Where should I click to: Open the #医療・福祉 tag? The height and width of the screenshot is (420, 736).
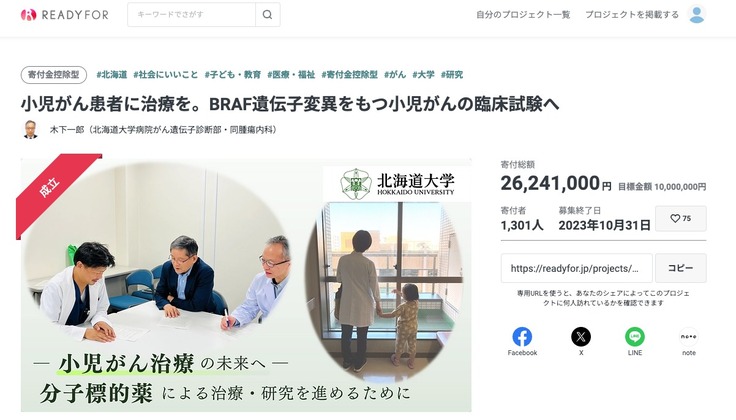coord(291,75)
